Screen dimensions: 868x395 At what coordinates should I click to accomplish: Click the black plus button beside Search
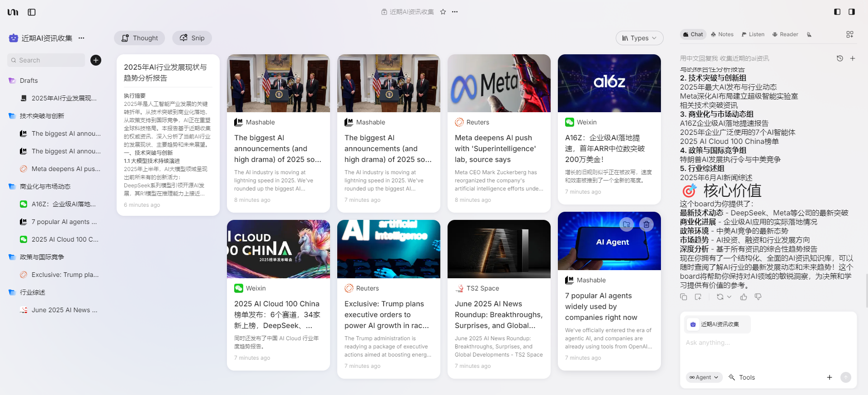tap(96, 60)
